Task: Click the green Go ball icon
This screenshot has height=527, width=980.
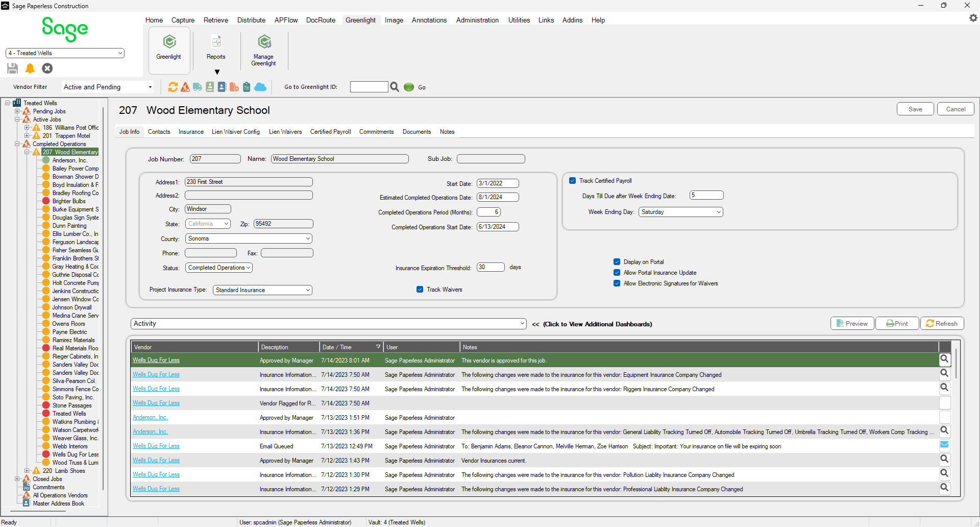Action: (409, 87)
